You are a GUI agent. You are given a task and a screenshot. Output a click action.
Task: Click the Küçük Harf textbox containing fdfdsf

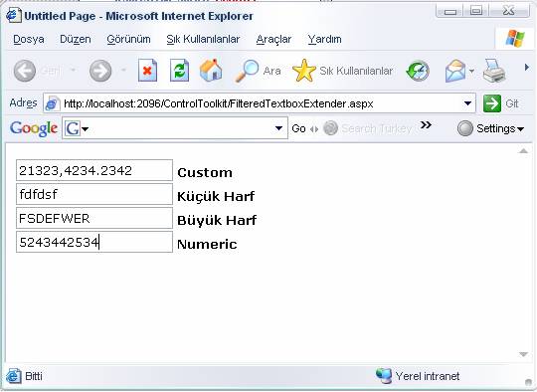(94, 194)
